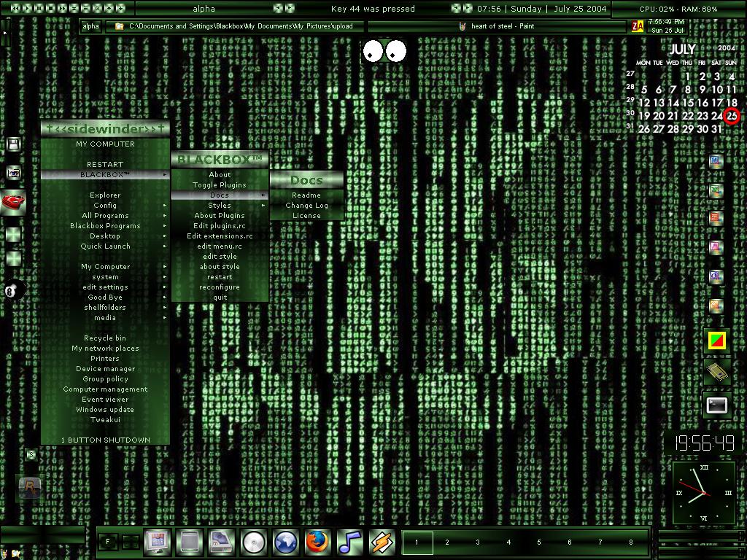Screen dimensions: 747x560
Task: Launch the terminal console icon
Action: (717, 405)
